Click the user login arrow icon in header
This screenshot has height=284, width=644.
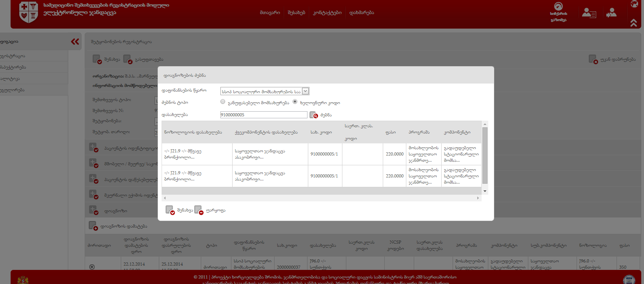tap(611, 13)
